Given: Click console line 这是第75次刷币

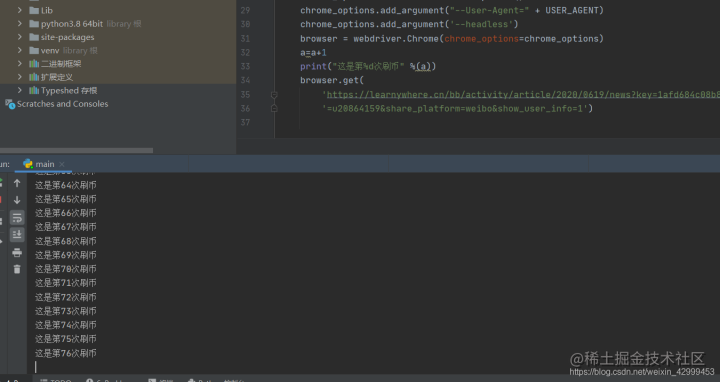Looking at the screenshot, I should 66,339.
